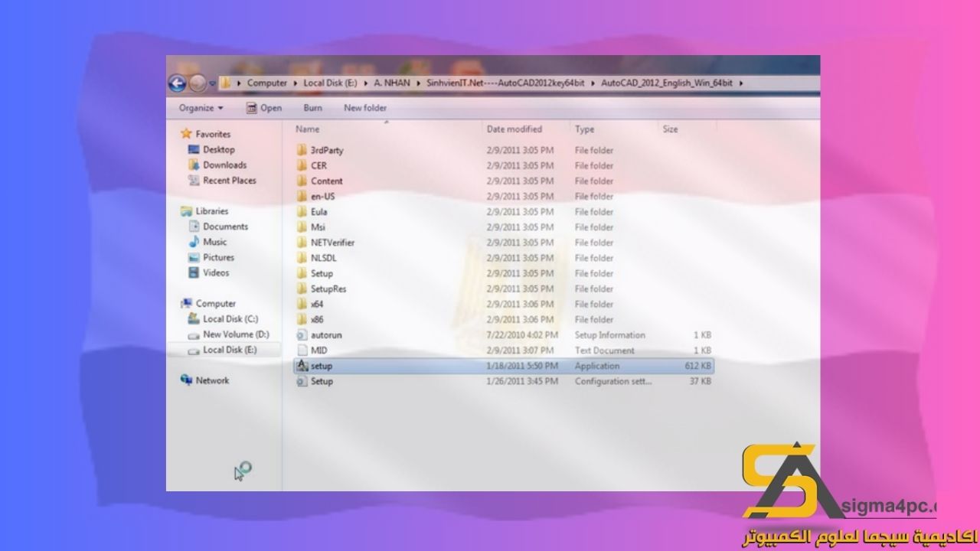Select the capitalized Setup folder icon
980x551 pixels.
tap(302, 273)
